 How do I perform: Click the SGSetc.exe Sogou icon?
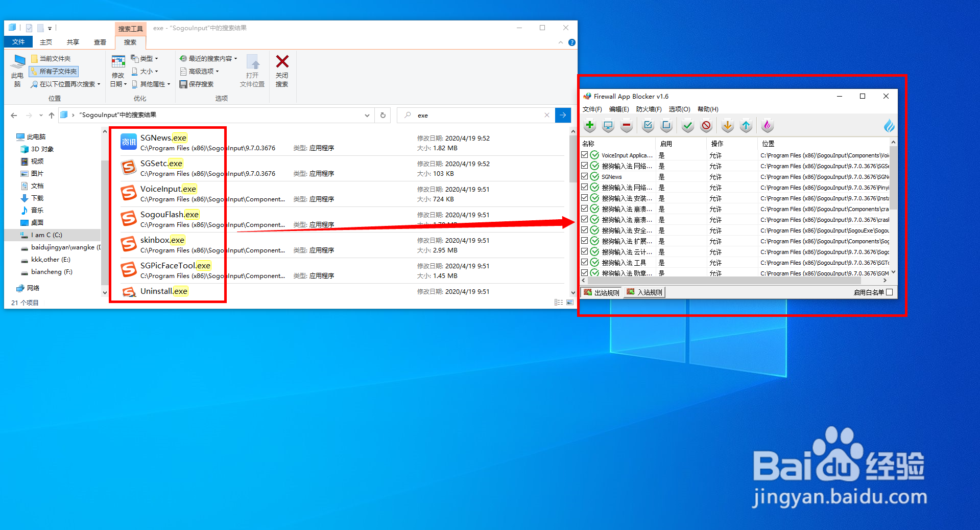[x=129, y=167]
